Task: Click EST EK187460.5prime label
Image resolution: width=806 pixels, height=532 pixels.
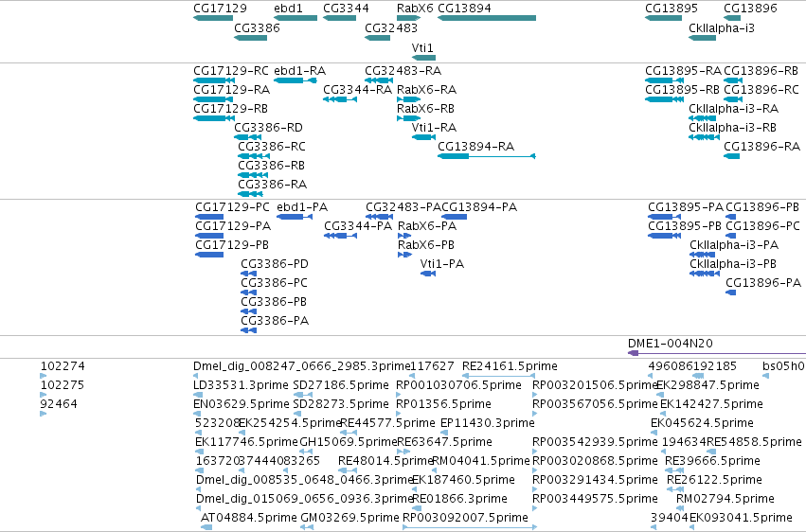Action: (x=463, y=480)
